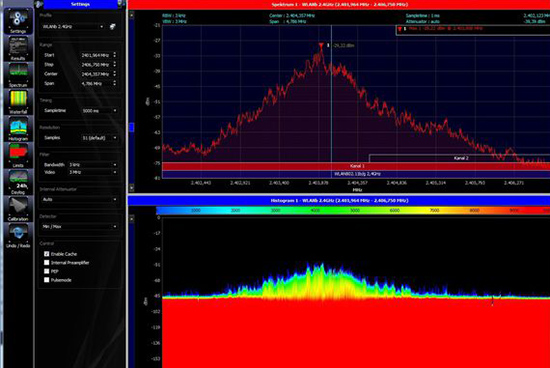Show the Histogram view icon
Image resolution: width=550 pixels, height=368 pixels.
pyautogui.click(x=18, y=129)
